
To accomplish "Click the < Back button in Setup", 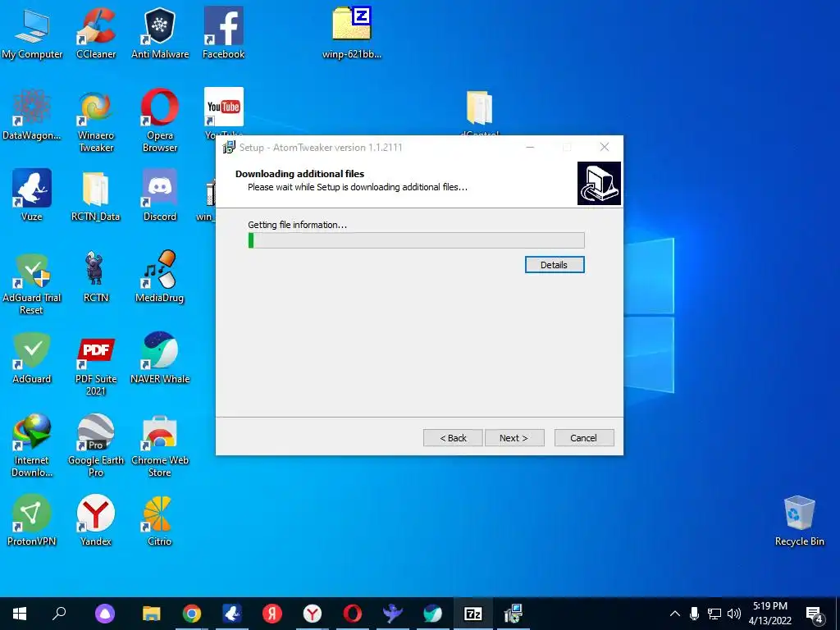I will pos(453,438).
